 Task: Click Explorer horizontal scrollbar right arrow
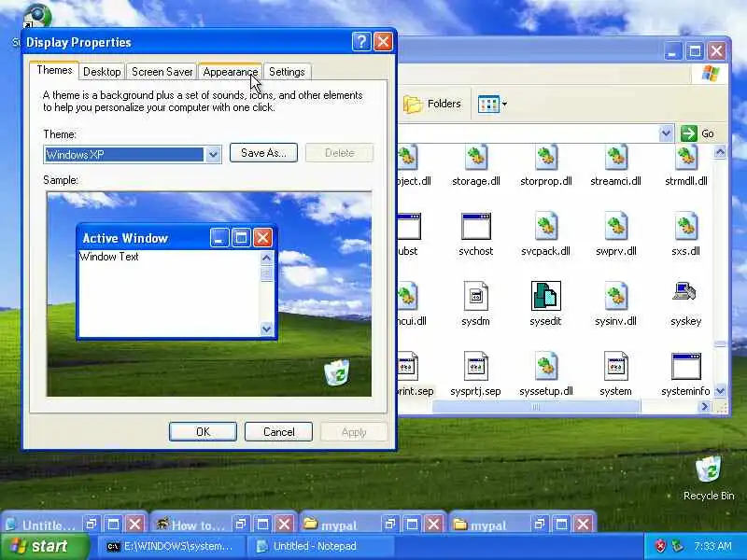(x=705, y=407)
